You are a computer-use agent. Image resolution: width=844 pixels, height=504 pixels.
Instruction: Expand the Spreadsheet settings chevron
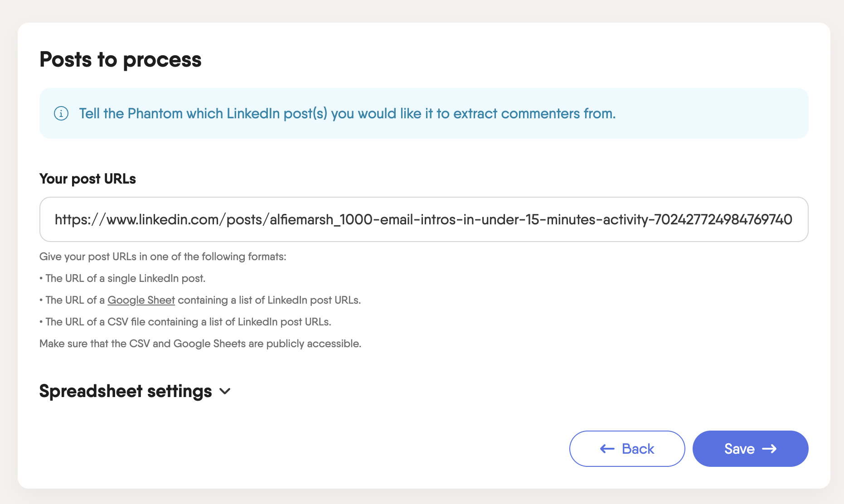coord(225,391)
